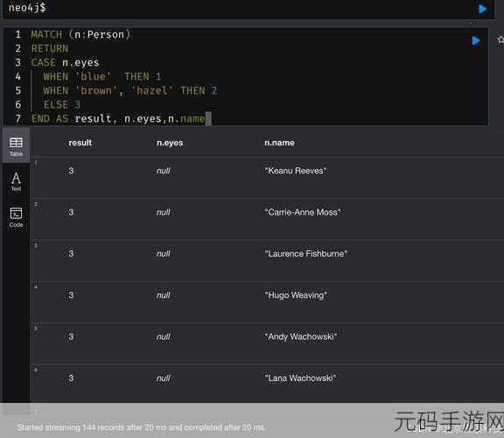Click result value 3 in Andy Wachowski row
Image resolution: width=504 pixels, height=438 pixels.
pos(71,336)
